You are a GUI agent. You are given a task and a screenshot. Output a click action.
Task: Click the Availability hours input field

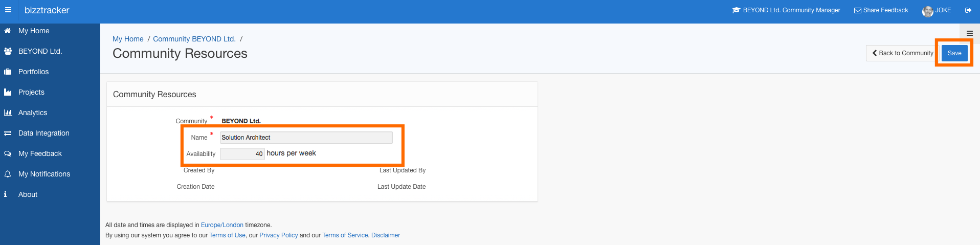coord(242,153)
